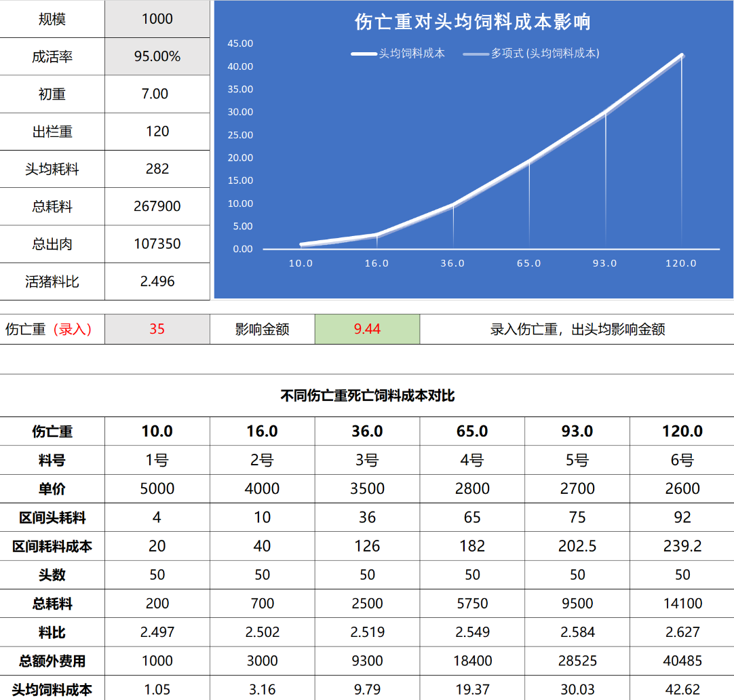Select the 料比 cell showing 2.627

682,632
